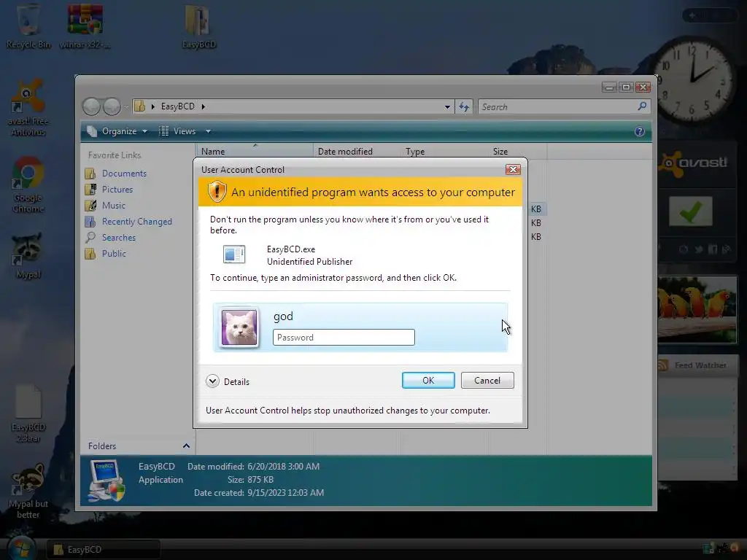Click the EasyBCD breadcrumb in address bar
Screen dimensions: 747x560
click(177, 106)
